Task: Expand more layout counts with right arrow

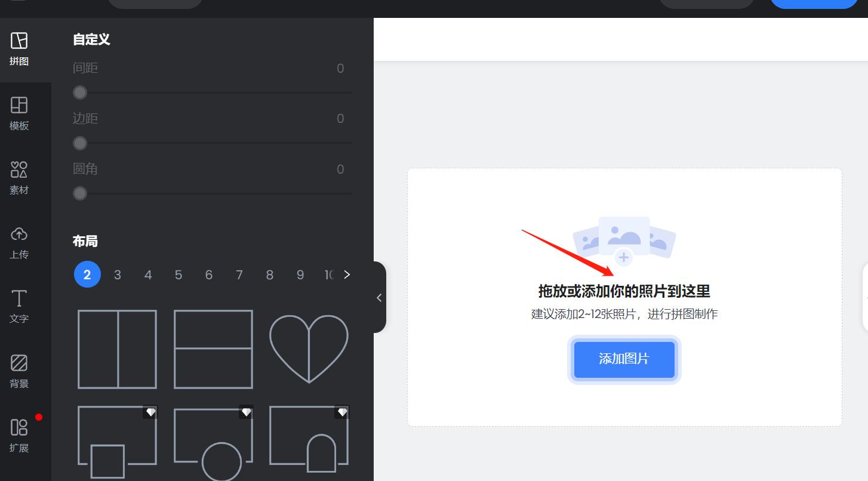Action: coord(347,275)
